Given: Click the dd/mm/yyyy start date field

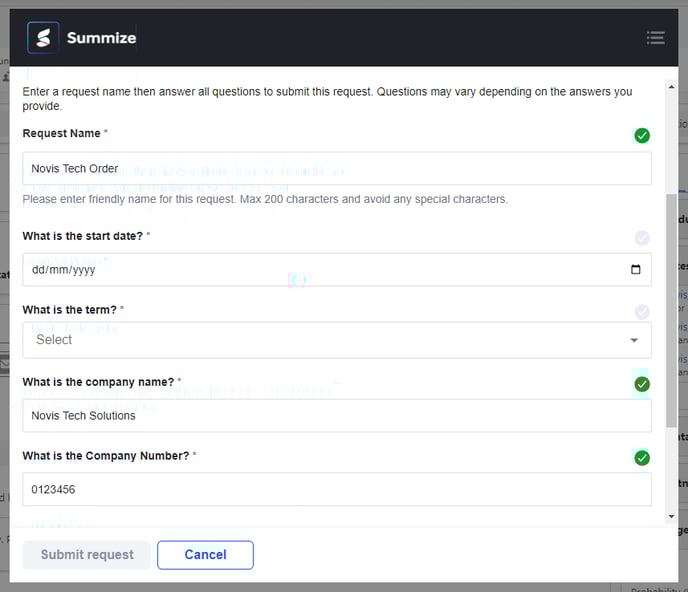Looking at the screenshot, I should pos(320,270).
